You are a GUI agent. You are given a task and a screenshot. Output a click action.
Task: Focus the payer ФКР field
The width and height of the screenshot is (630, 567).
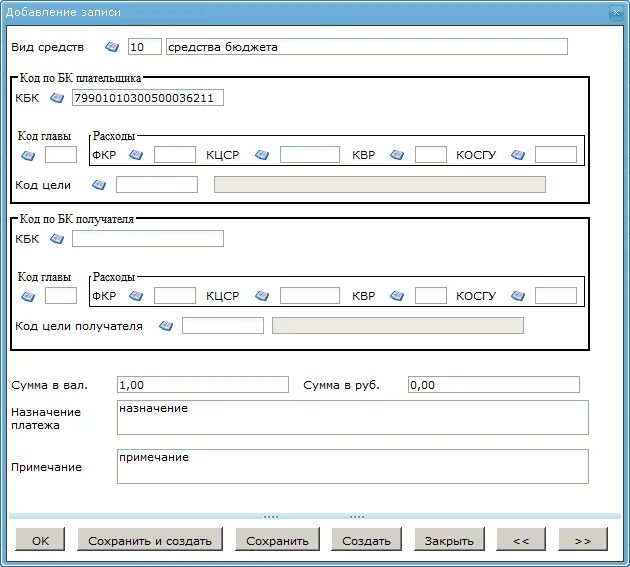coord(175,154)
